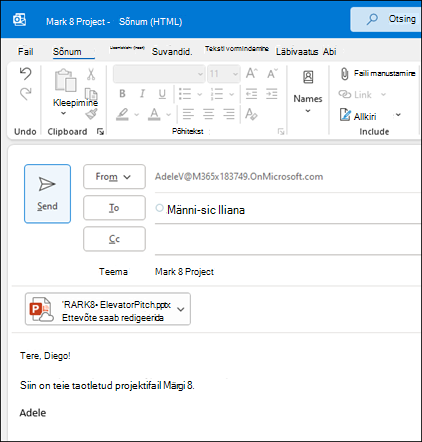The image size is (422, 442).
Task: Open the Clipboard dialog launcher
Action: point(100,132)
